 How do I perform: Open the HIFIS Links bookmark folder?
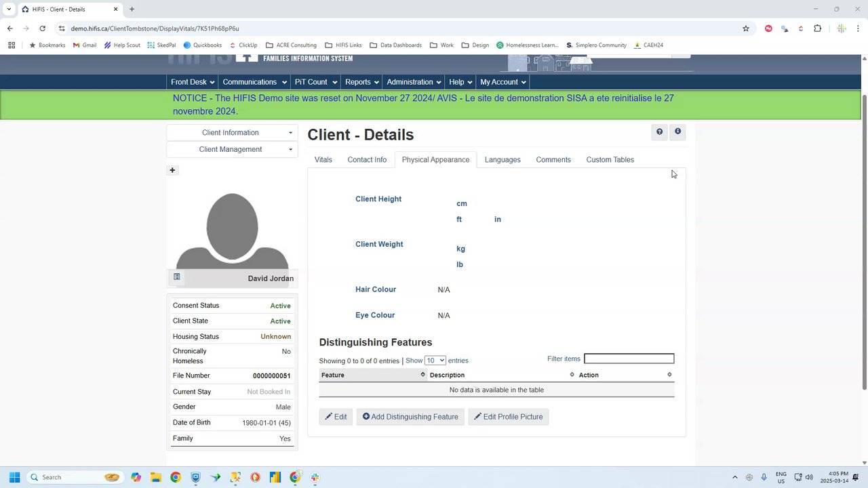tap(343, 45)
